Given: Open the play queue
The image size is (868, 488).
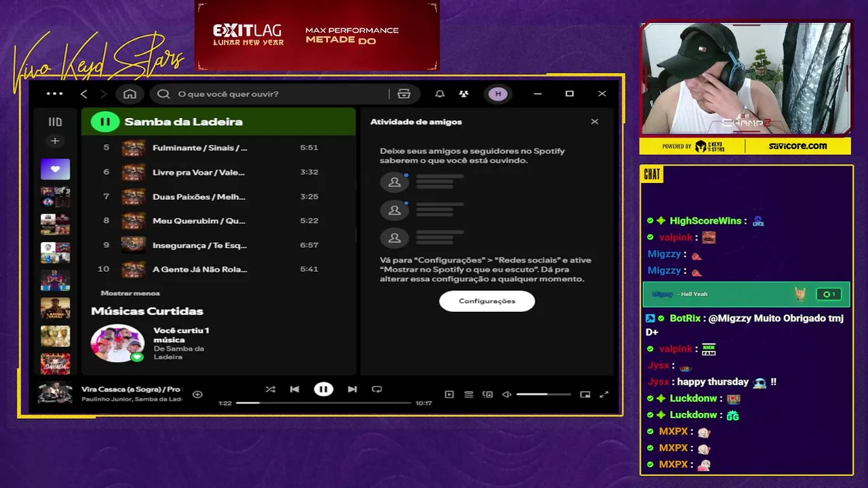Looking at the screenshot, I should pyautogui.click(x=469, y=394).
